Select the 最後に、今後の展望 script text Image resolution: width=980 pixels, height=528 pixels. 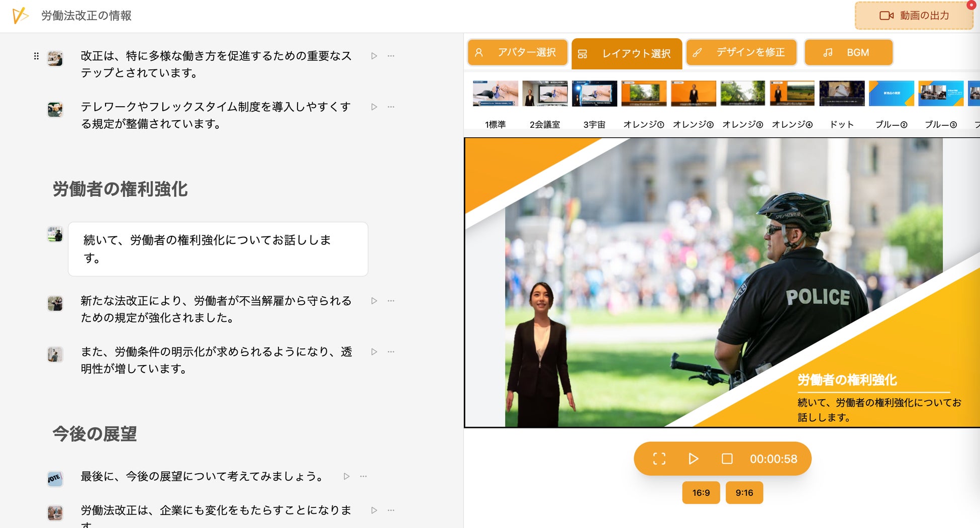pos(202,476)
